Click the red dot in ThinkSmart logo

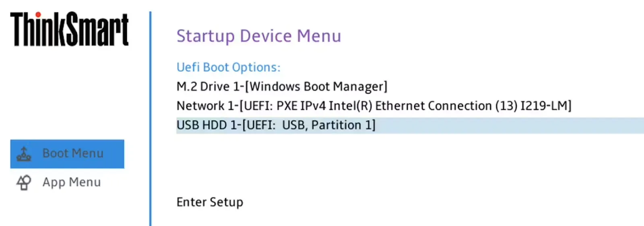pos(38,15)
